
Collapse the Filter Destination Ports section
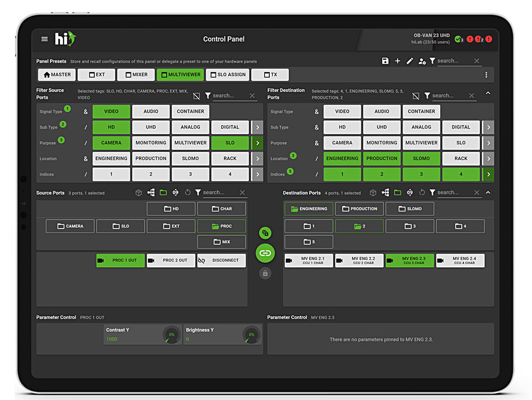(x=488, y=93)
